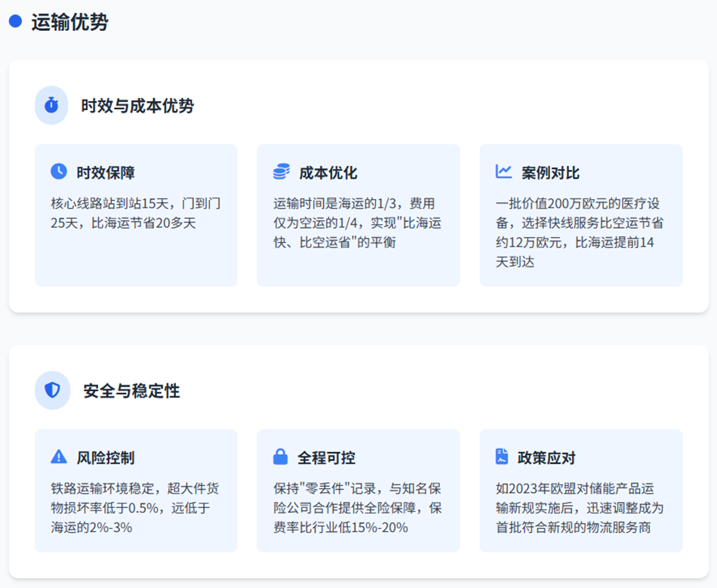This screenshot has width=717, height=588.
Task: Click the blue dot beside 运输优势
Action: 15,22
